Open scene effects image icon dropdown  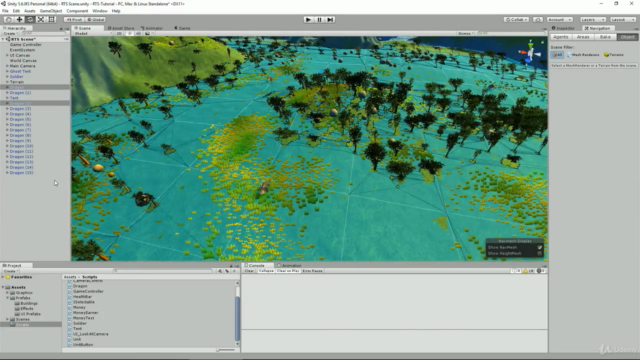pyautogui.click(x=148, y=33)
